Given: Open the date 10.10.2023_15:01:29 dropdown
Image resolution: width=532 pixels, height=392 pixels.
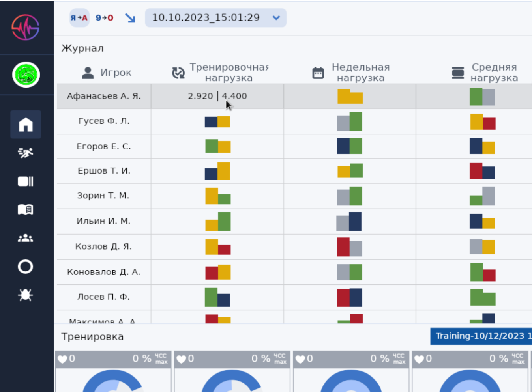Looking at the screenshot, I should [215, 18].
